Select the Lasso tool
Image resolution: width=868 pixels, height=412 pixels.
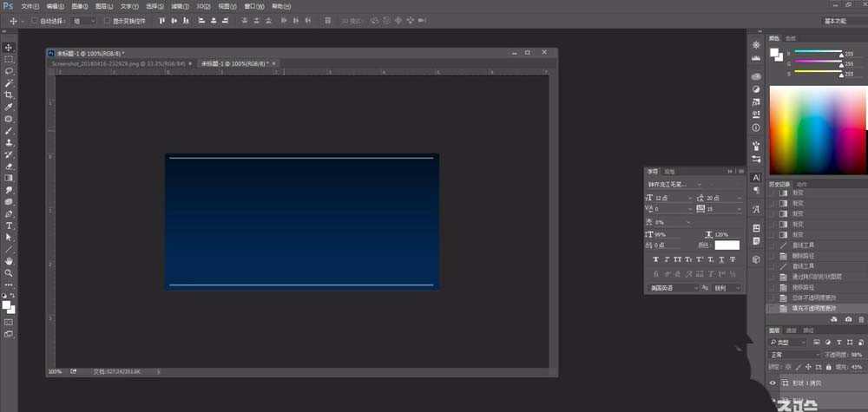(x=9, y=70)
